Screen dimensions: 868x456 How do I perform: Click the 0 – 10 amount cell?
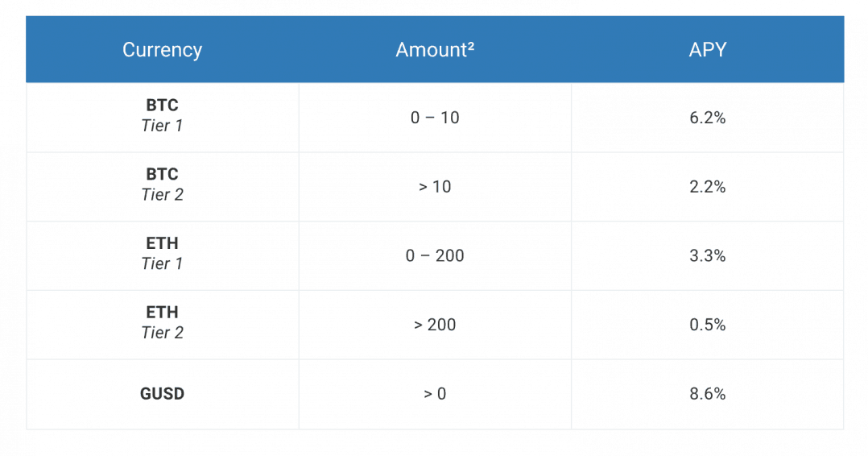click(x=435, y=118)
